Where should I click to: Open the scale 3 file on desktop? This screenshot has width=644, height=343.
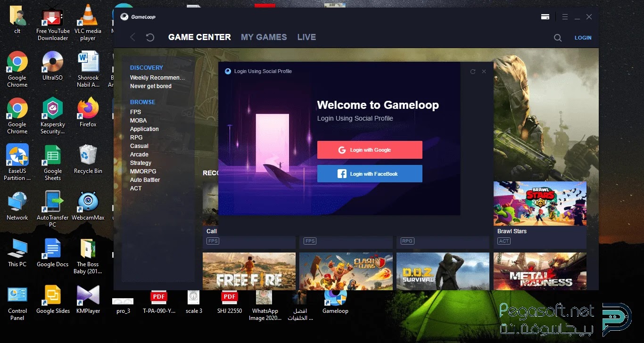point(194,302)
